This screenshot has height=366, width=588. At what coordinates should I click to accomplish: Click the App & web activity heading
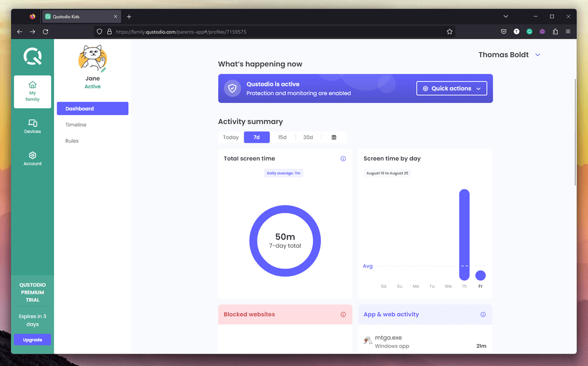point(391,314)
